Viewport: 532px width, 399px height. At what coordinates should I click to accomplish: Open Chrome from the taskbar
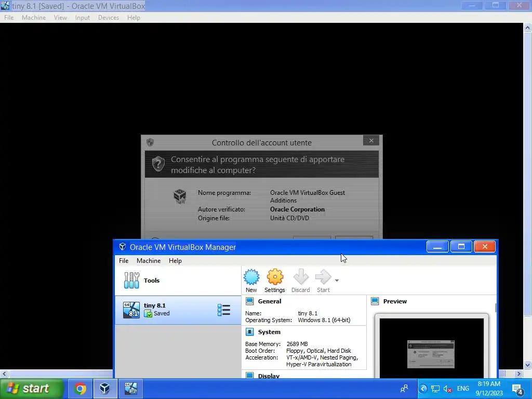click(80, 389)
